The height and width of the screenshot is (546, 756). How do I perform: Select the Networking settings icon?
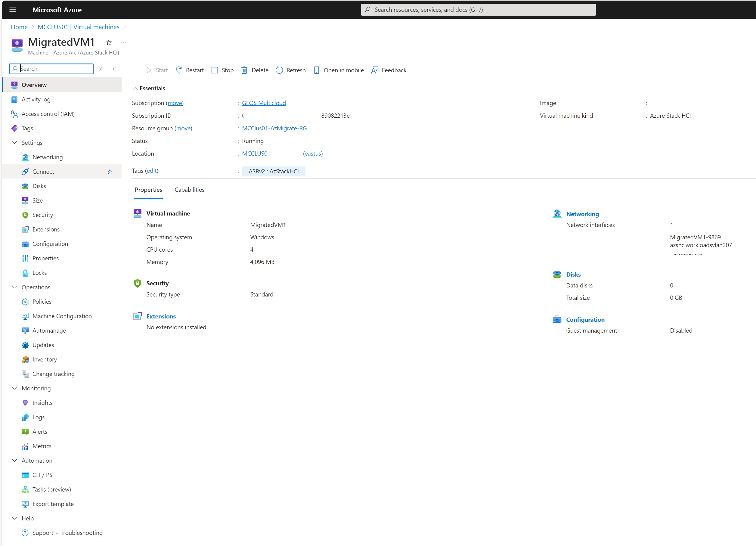[25, 157]
